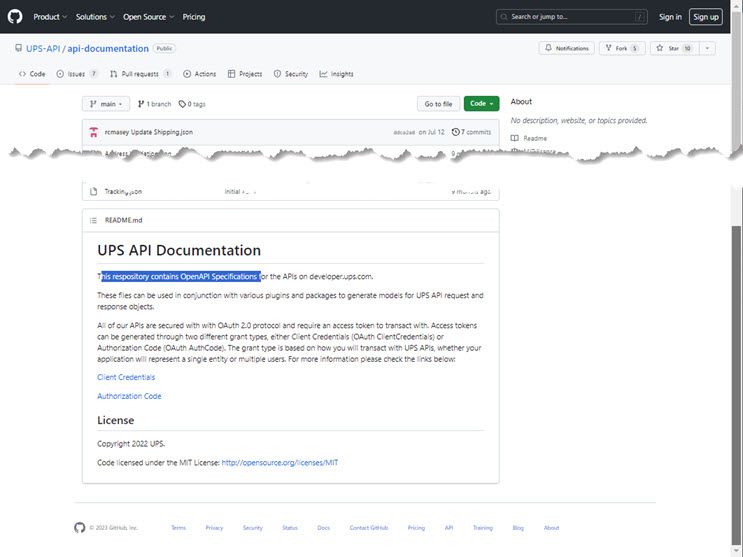Open the footer Terms link

point(179,528)
